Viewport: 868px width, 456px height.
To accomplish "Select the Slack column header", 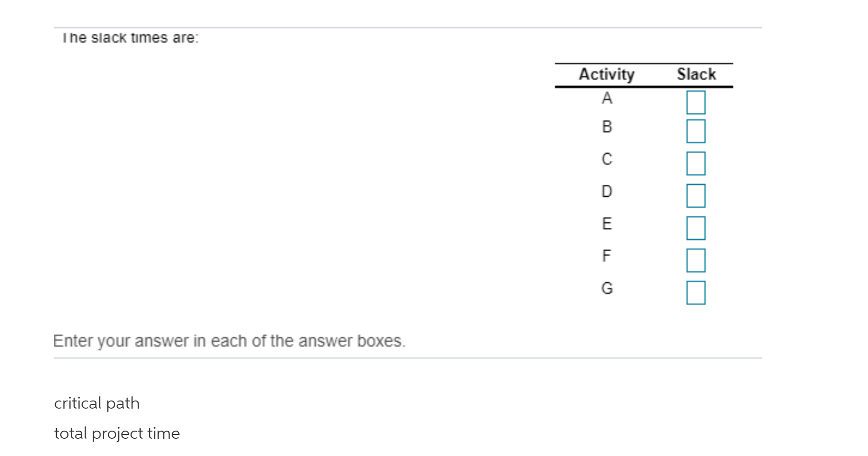I will (695, 74).
